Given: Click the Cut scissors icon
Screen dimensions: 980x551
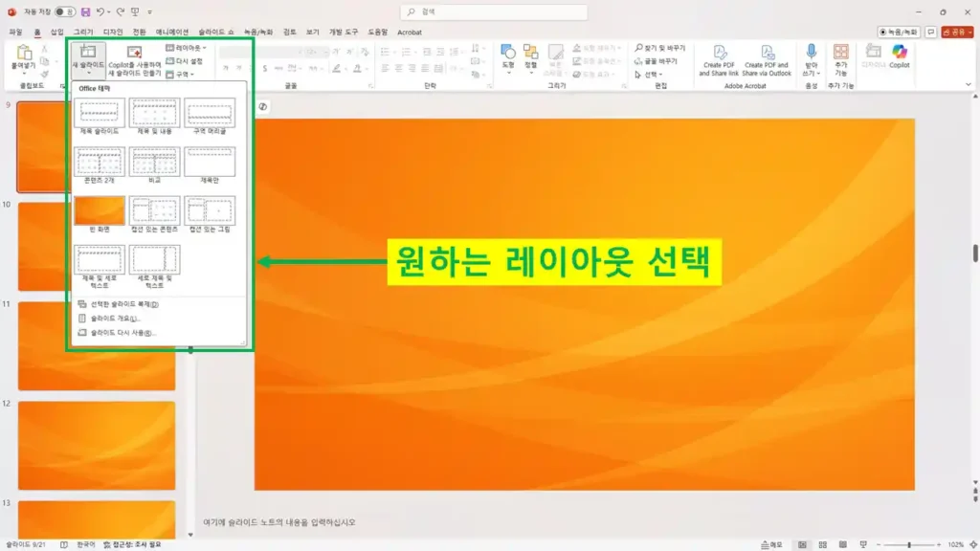Looking at the screenshot, I should pyautogui.click(x=44, y=48).
